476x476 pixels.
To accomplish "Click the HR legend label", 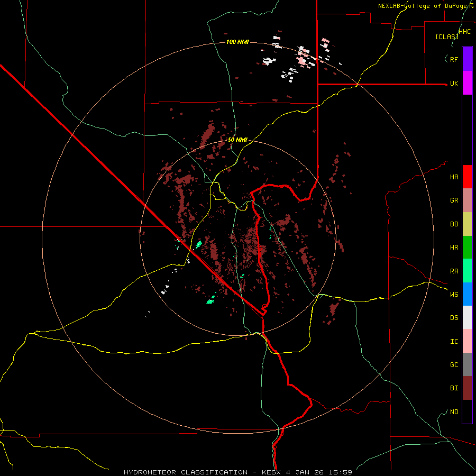I will (454, 248).
